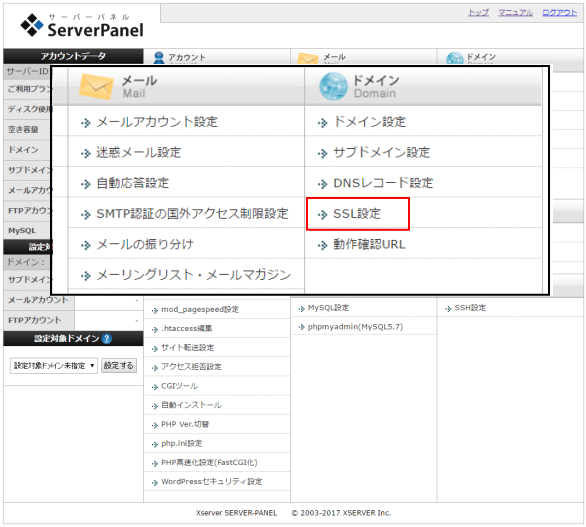
Task: Click arrow icon beside メールアカウント設定
Action: click(86, 123)
